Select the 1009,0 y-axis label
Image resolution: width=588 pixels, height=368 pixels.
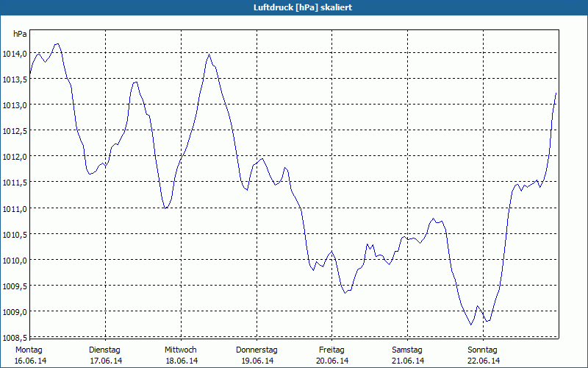[15, 311]
